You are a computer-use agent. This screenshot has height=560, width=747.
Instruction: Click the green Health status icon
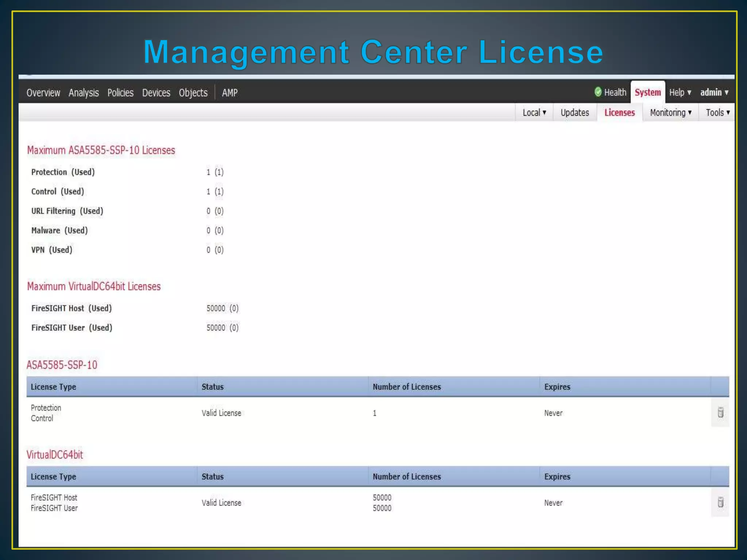tap(598, 92)
